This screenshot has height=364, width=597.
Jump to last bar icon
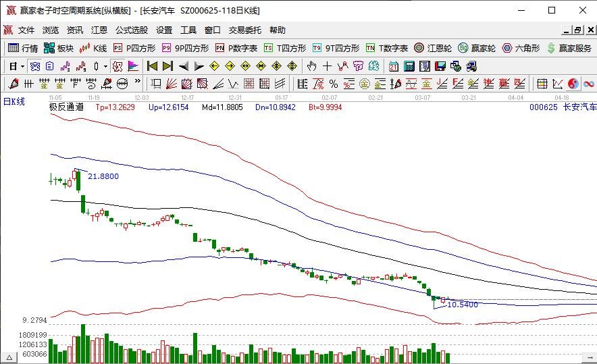click(168, 67)
